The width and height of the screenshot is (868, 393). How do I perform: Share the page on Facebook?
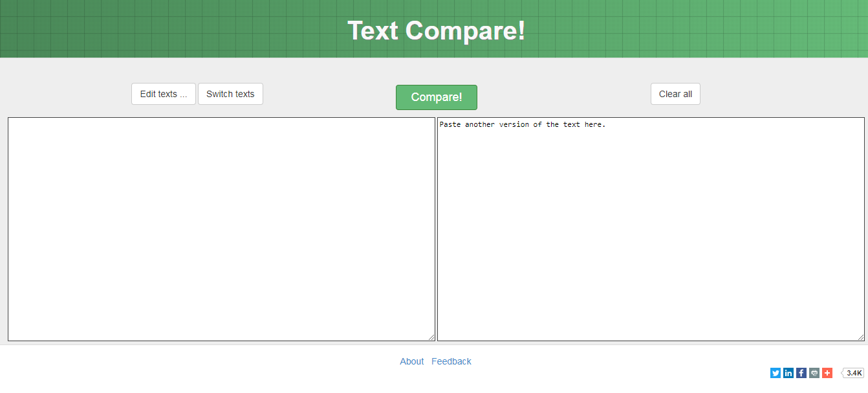pyautogui.click(x=801, y=373)
